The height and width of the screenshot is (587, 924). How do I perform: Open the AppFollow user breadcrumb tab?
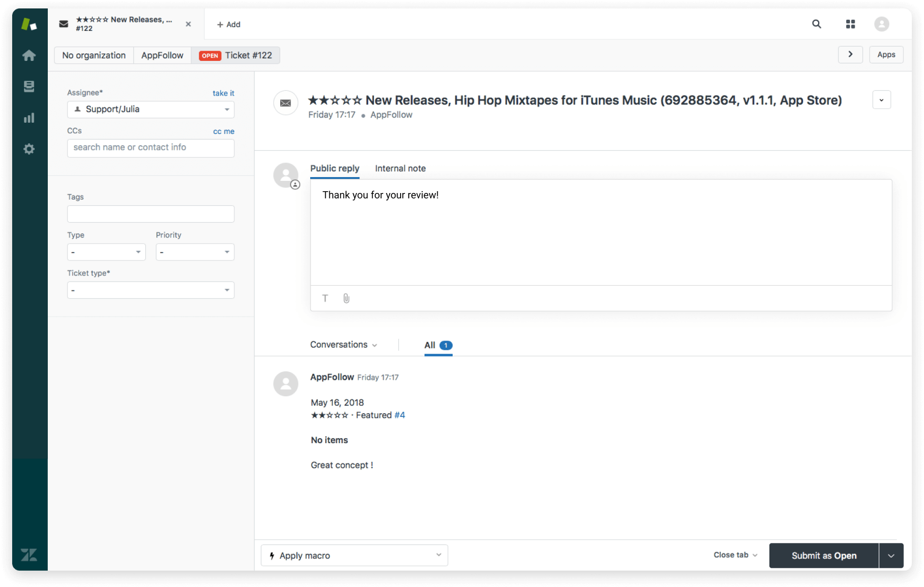tap(162, 55)
